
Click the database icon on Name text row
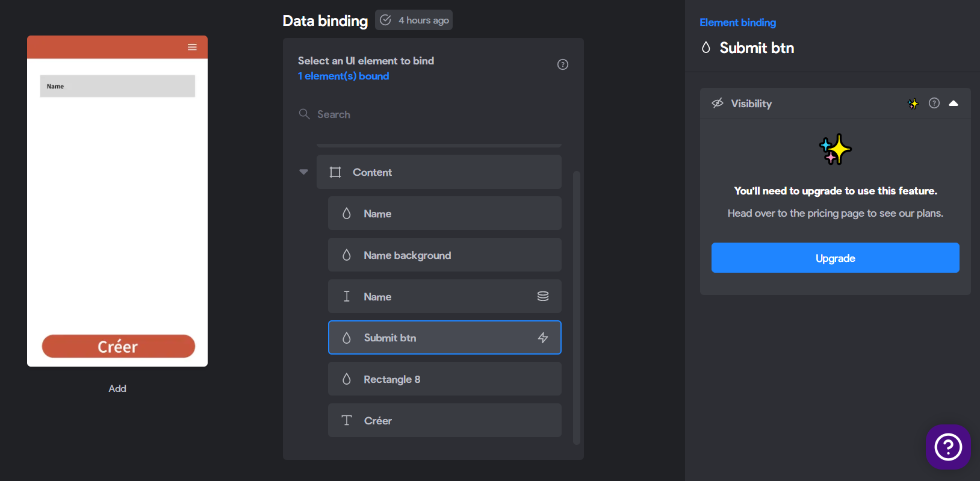point(543,296)
